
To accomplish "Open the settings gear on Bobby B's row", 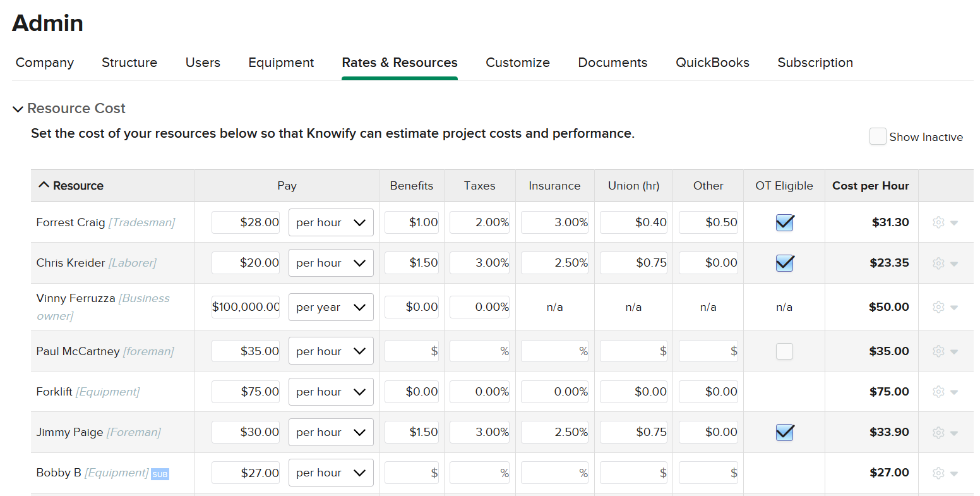I will point(938,473).
